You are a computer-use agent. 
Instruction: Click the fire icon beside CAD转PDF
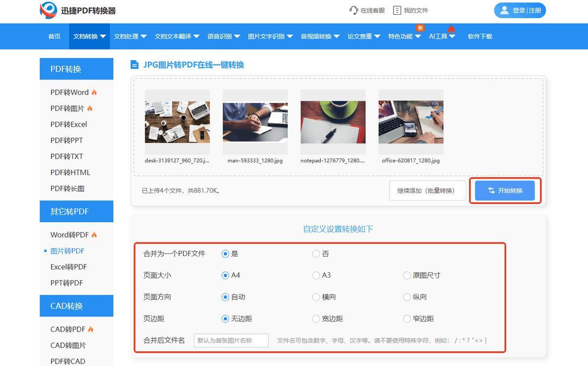point(91,329)
